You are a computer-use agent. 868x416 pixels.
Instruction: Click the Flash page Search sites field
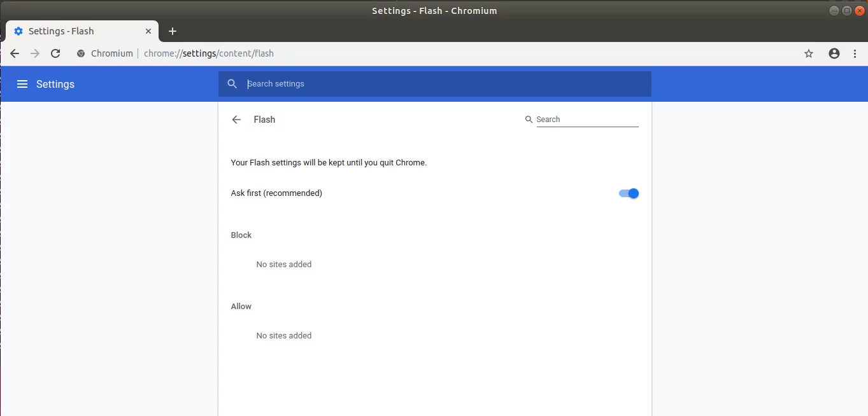pos(587,120)
